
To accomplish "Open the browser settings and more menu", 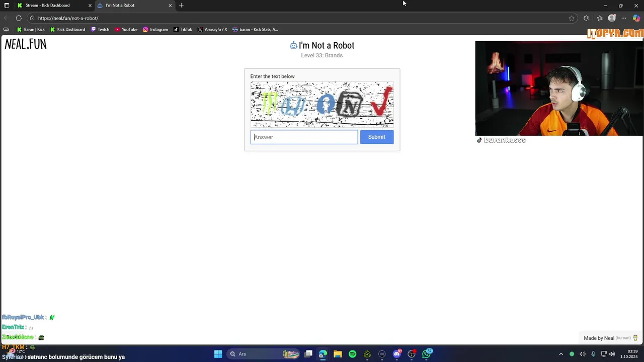I will click(624, 18).
